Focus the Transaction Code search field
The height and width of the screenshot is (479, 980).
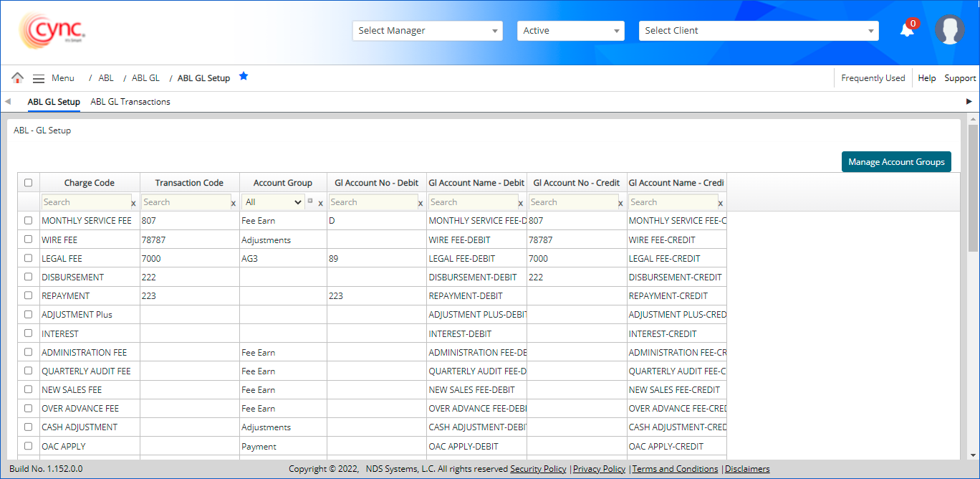tap(186, 202)
